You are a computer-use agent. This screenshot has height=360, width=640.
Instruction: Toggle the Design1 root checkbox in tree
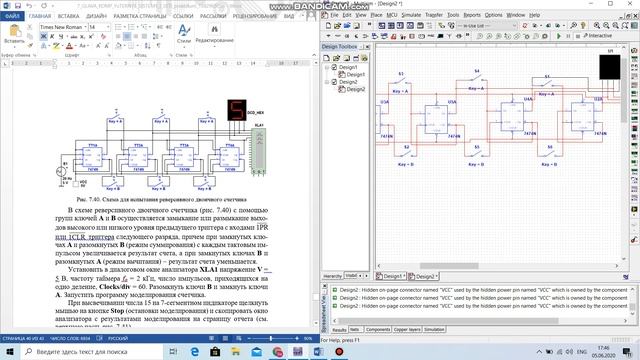(334, 67)
